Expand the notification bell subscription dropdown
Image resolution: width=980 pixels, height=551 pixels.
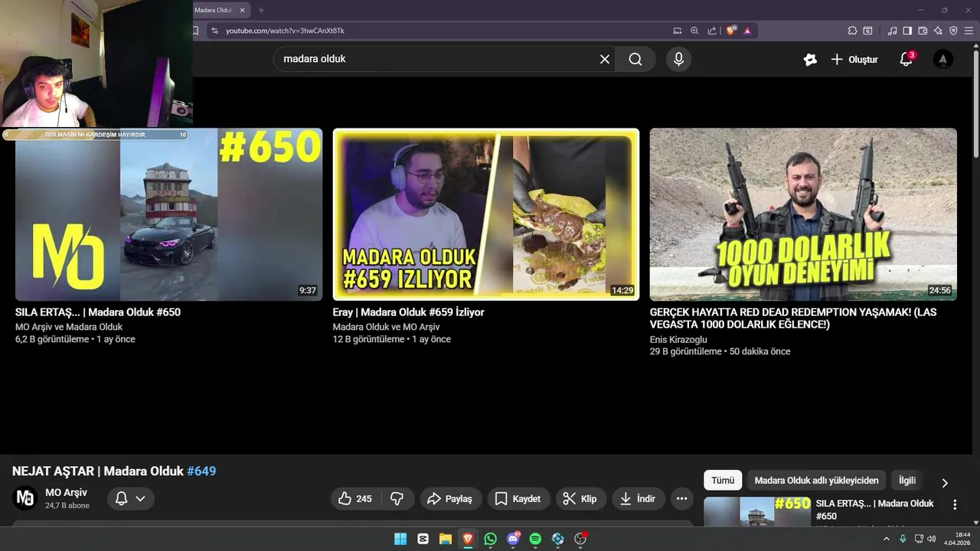[130, 499]
